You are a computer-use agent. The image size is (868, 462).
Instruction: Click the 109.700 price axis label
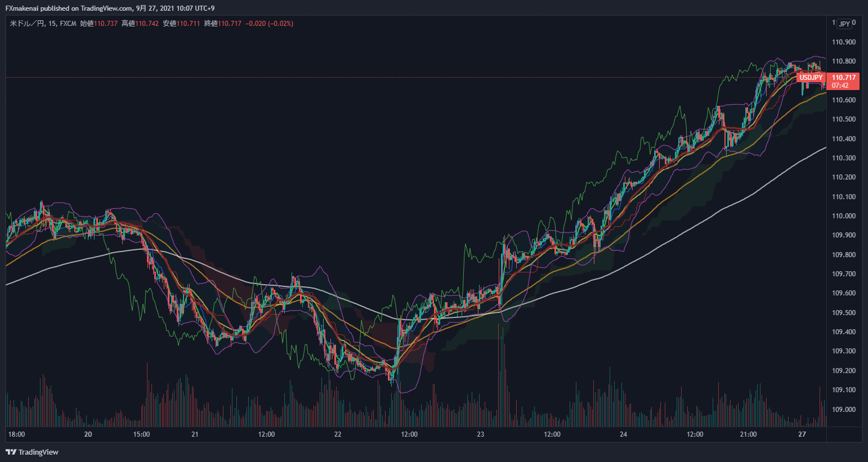pyautogui.click(x=844, y=274)
